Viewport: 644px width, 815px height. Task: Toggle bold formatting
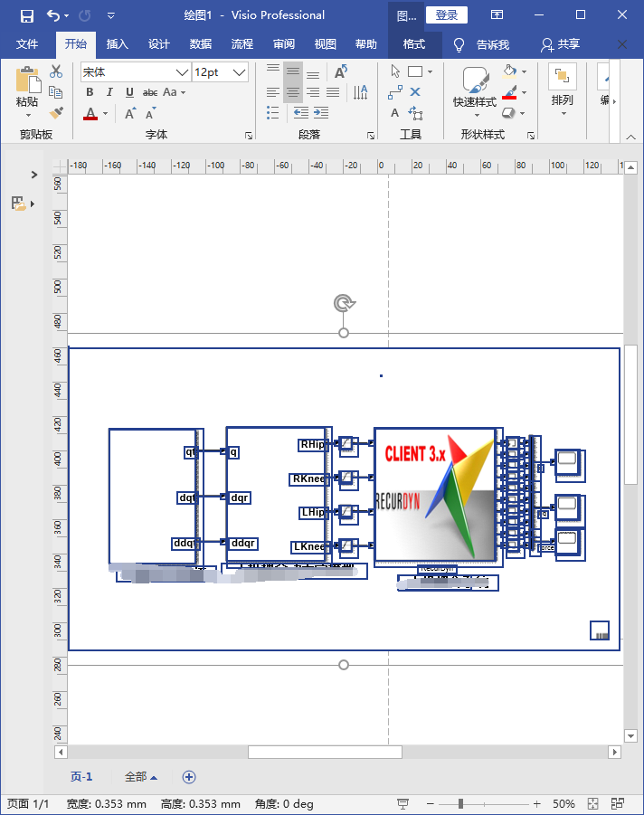(x=90, y=92)
